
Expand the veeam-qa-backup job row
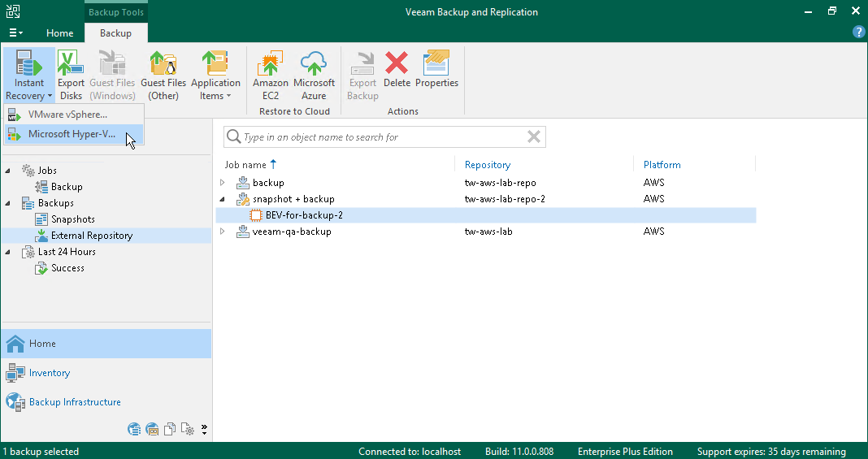(223, 232)
